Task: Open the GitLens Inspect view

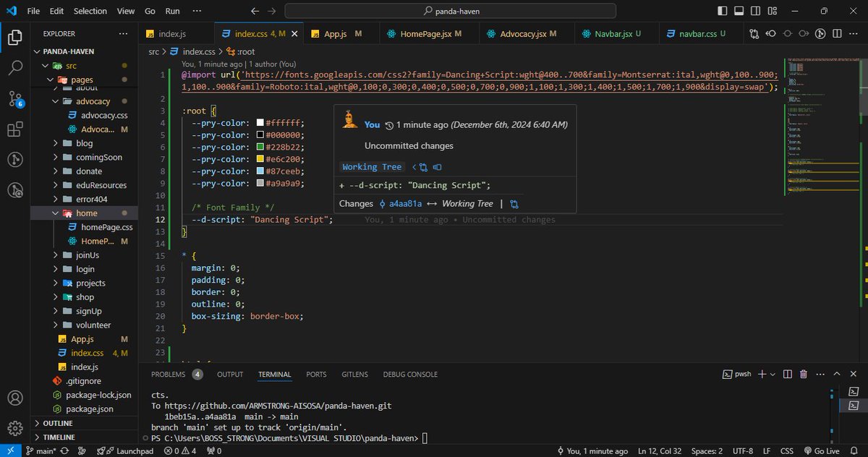Action: point(14,190)
